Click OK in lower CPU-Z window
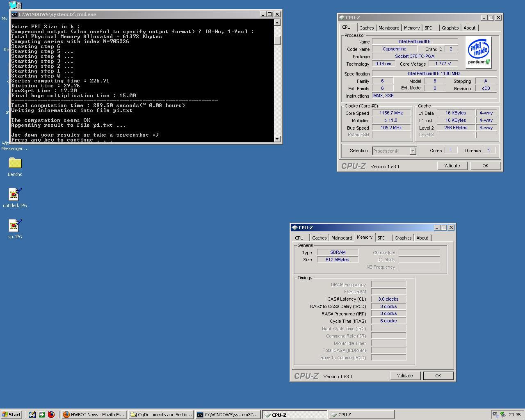The image size is (525, 420). pyautogui.click(x=438, y=376)
